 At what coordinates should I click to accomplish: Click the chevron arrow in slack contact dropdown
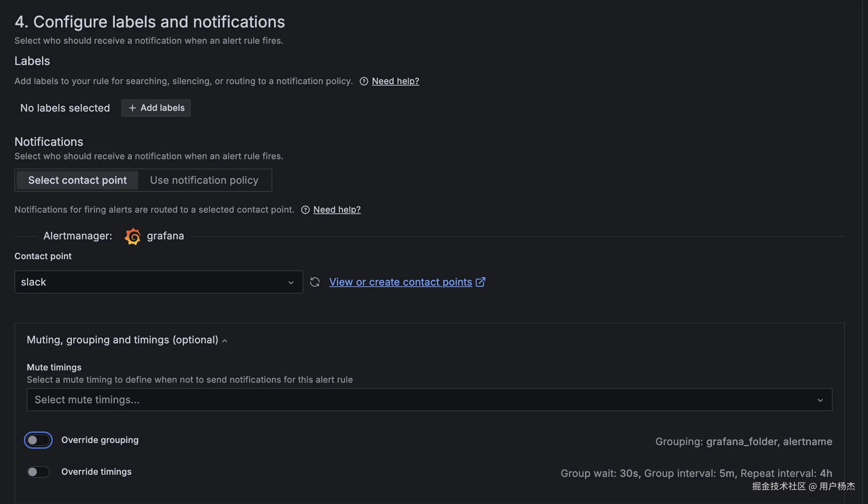pos(291,282)
